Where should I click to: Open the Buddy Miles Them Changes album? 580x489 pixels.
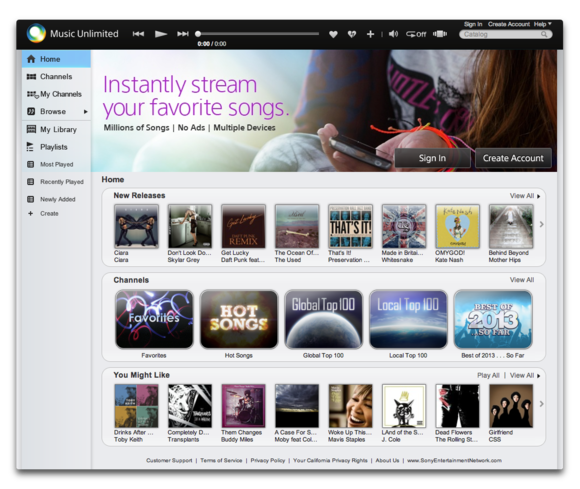click(x=243, y=406)
